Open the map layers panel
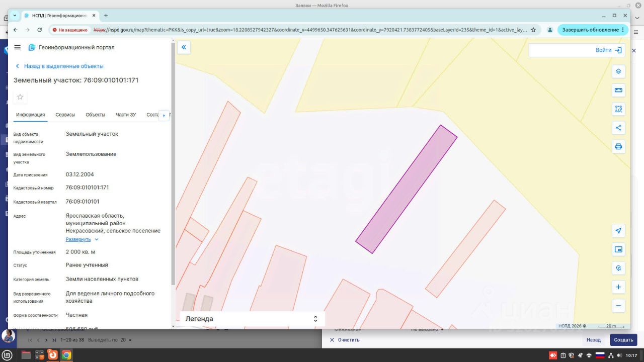Image resolution: width=644 pixels, height=362 pixels. [x=618, y=71]
